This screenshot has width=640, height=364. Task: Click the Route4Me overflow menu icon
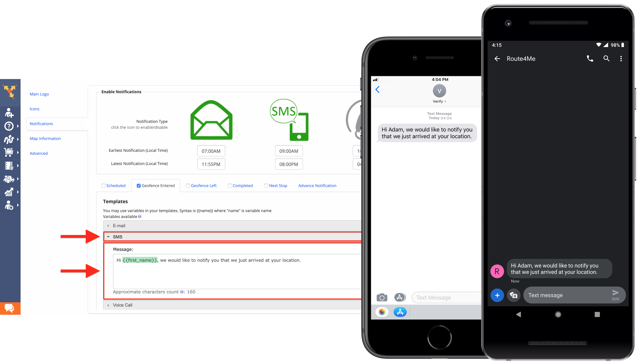pos(621,58)
